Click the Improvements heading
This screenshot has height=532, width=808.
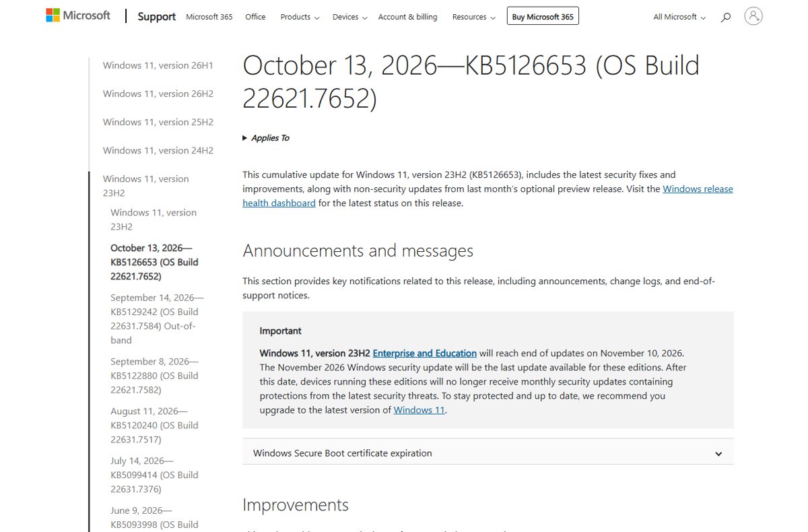(296, 505)
